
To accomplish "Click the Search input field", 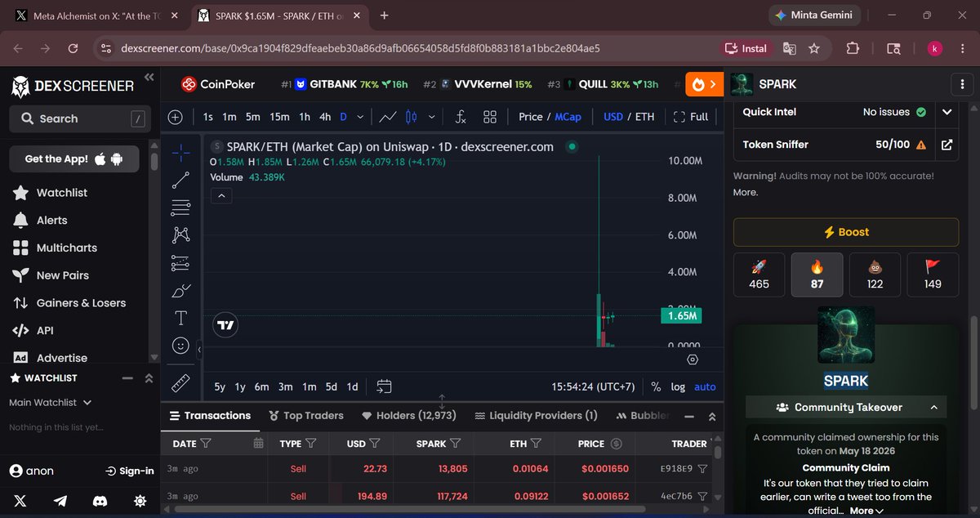I will point(78,118).
